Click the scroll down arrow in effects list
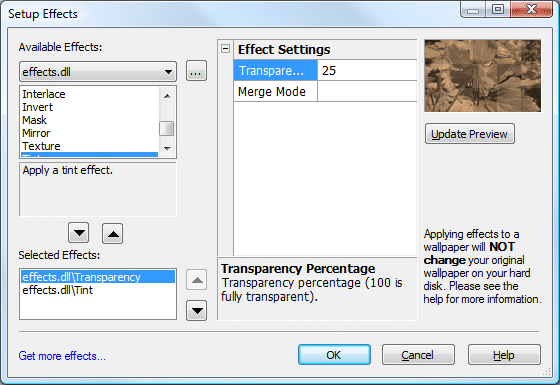 (167, 148)
